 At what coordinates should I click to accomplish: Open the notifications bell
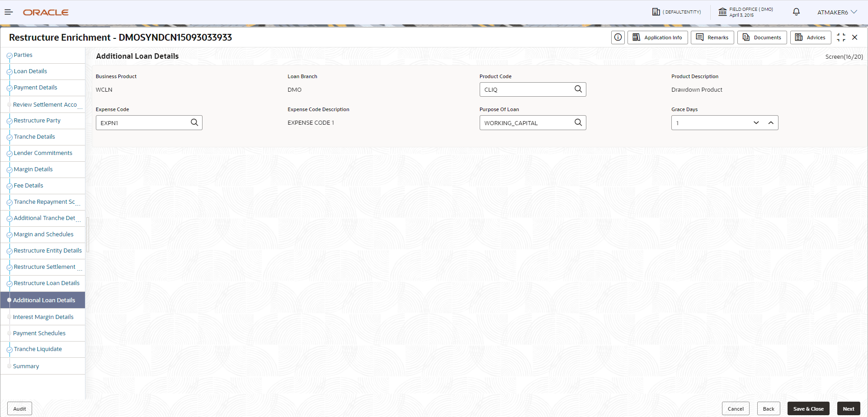[x=796, y=12]
